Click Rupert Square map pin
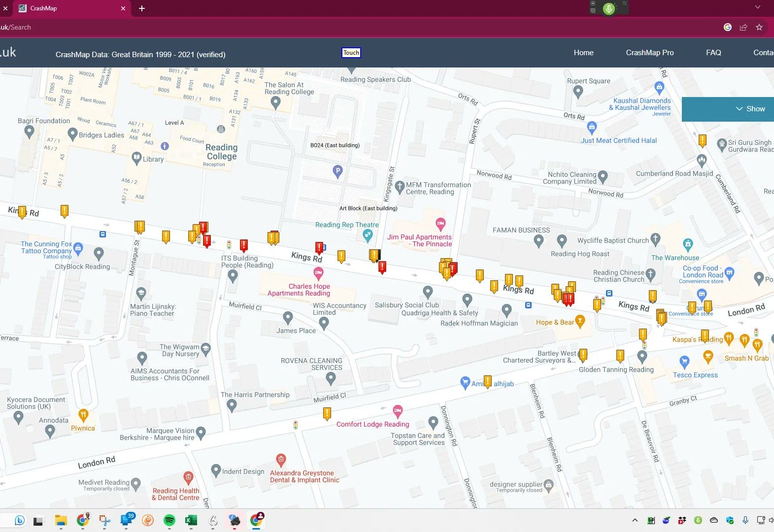Image resolution: width=774 pixels, height=532 pixels. pyautogui.click(x=578, y=92)
